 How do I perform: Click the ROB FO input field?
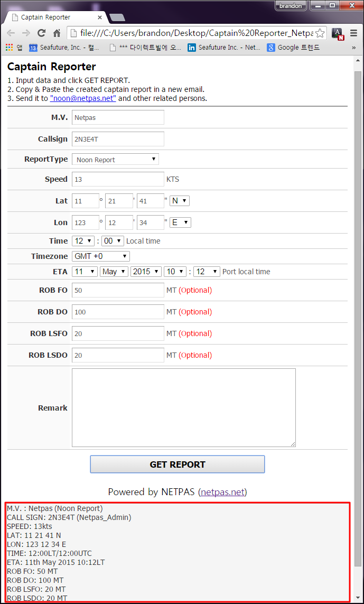118,290
